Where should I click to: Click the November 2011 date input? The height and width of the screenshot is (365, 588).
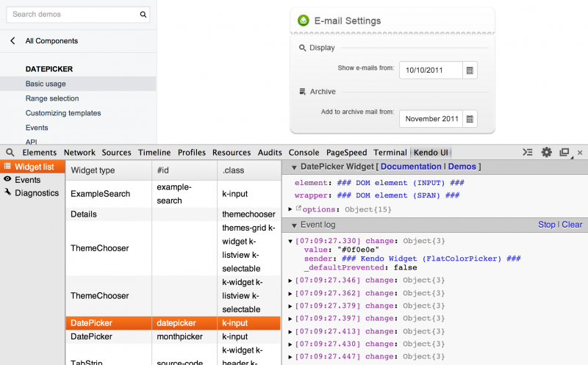(431, 119)
